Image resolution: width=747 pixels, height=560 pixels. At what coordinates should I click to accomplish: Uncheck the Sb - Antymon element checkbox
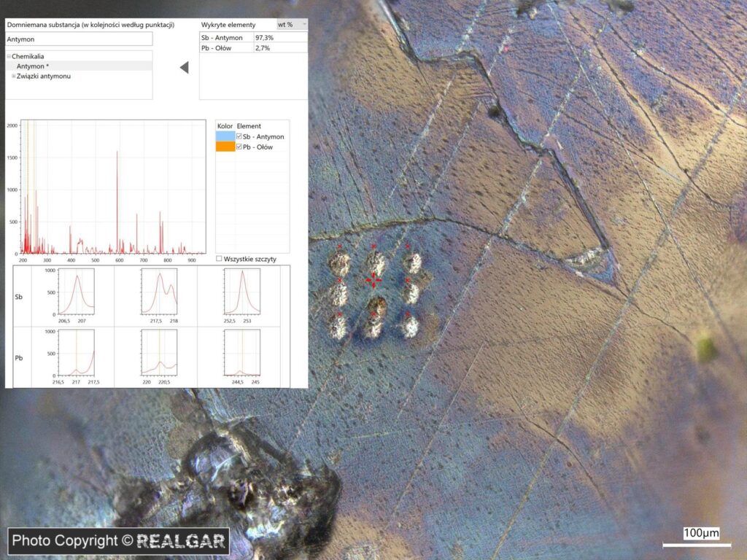click(239, 136)
